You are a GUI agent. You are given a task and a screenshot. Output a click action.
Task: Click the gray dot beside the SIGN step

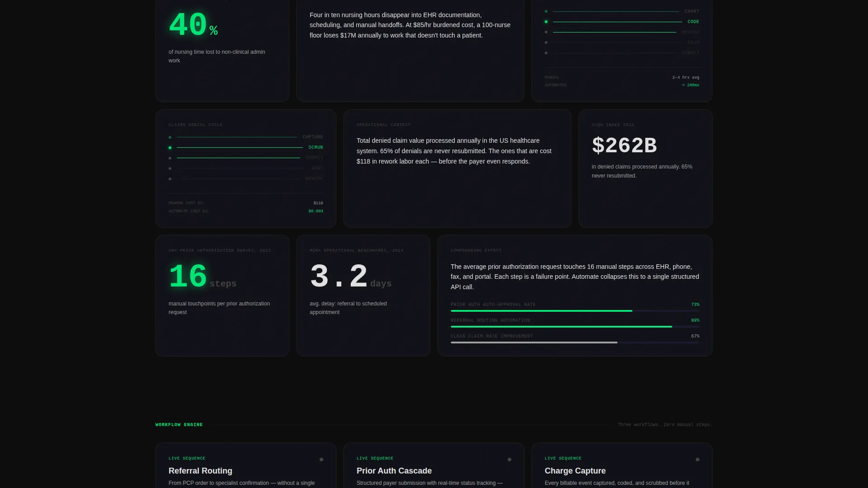(546, 42)
